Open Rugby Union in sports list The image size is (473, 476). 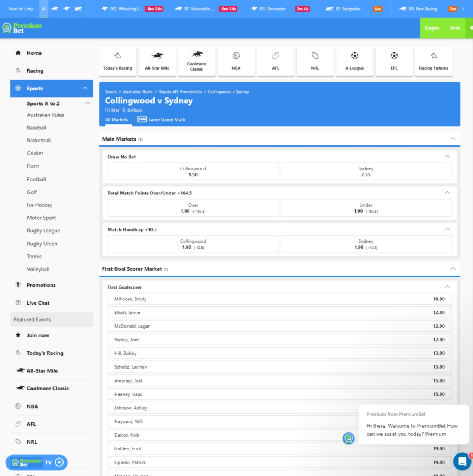click(42, 244)
